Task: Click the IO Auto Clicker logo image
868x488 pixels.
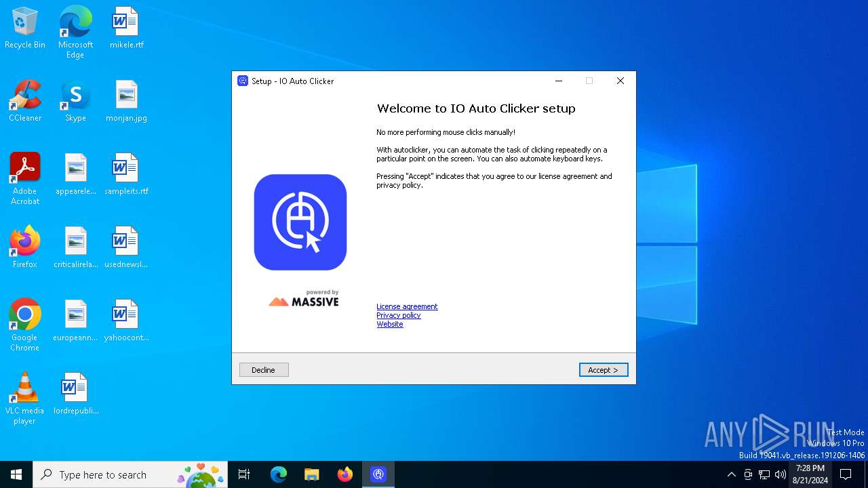Action: coord(300,222)
